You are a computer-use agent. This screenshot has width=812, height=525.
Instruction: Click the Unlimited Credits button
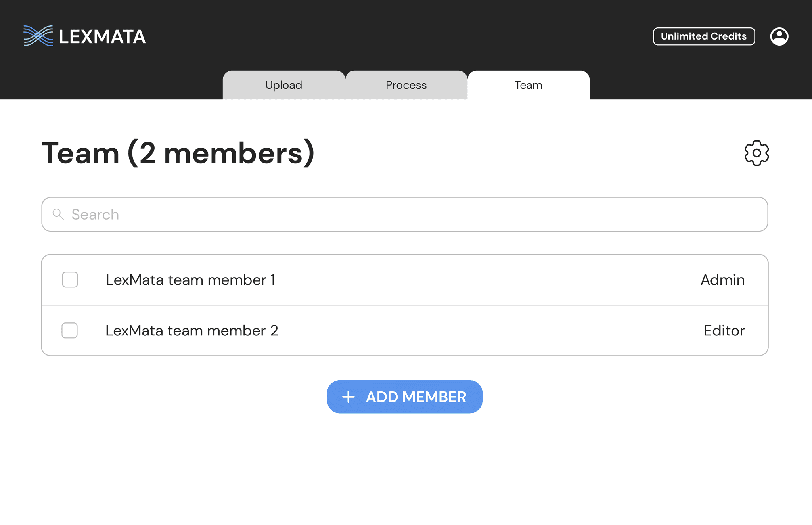703,36
